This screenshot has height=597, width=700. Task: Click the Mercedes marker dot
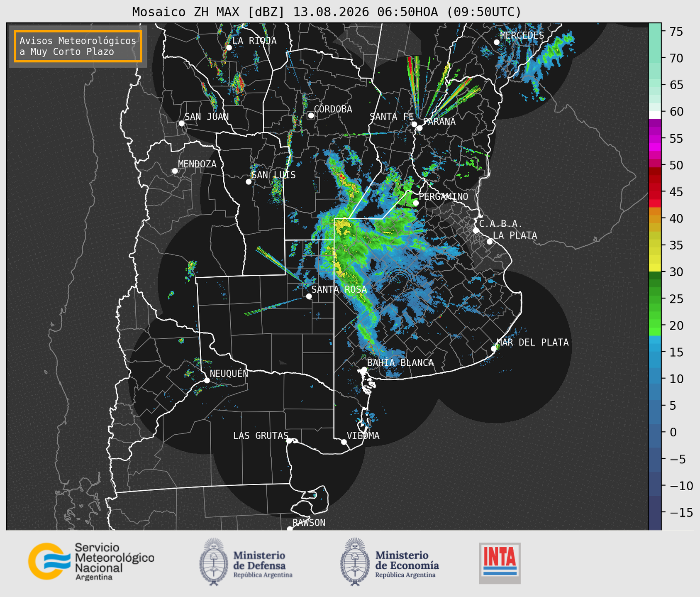[x=496, y=42]
